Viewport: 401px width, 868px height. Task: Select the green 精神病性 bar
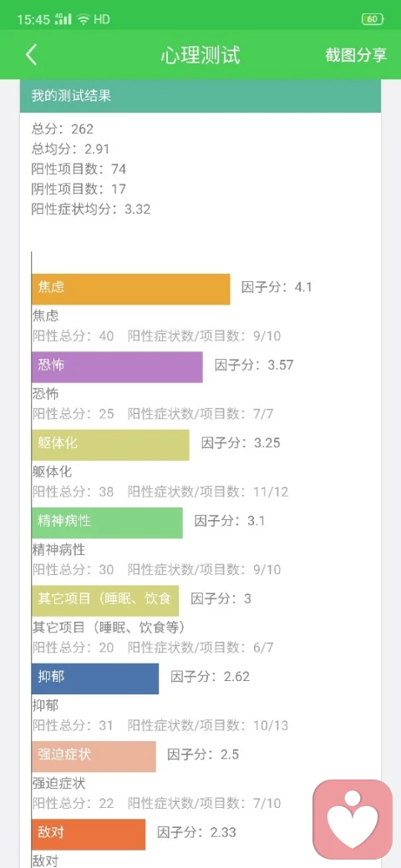click(x=107, y=522)
